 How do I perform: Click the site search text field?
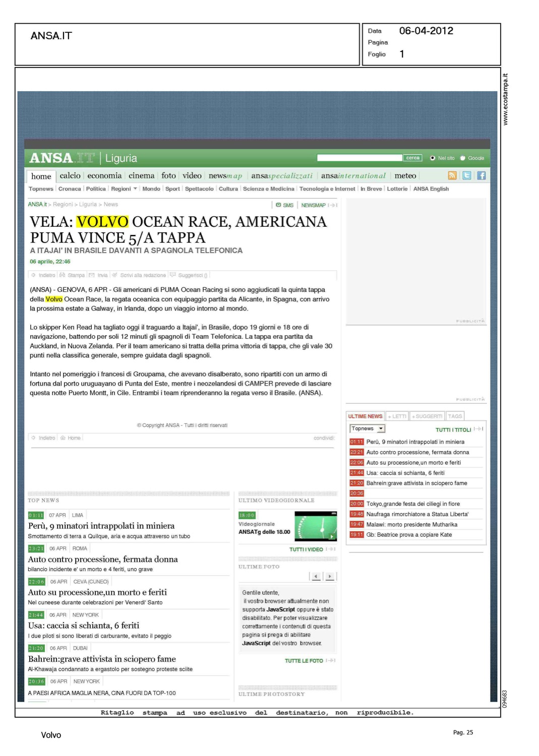point(359,158)
